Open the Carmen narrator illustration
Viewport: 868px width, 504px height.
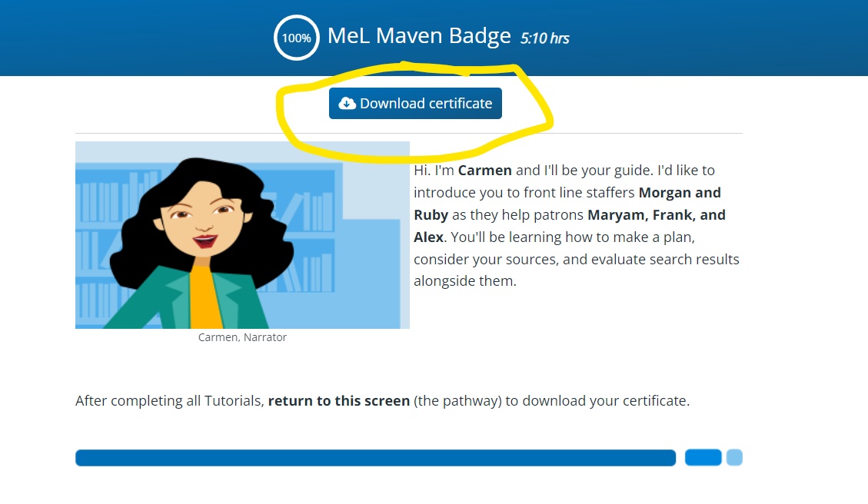242,234
